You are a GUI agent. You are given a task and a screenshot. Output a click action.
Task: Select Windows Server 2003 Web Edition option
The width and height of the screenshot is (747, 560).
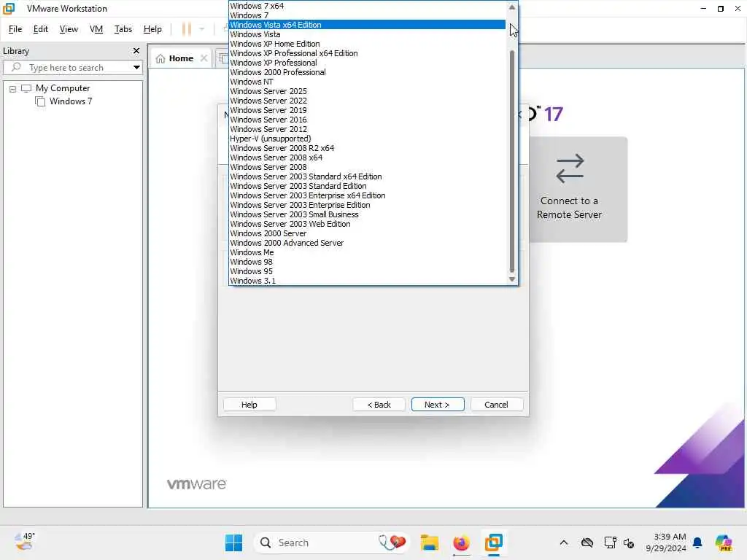(x=367, y=224)
